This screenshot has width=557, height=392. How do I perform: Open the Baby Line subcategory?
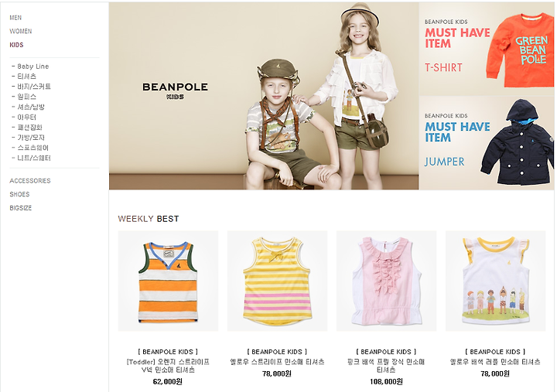(32, 66)
